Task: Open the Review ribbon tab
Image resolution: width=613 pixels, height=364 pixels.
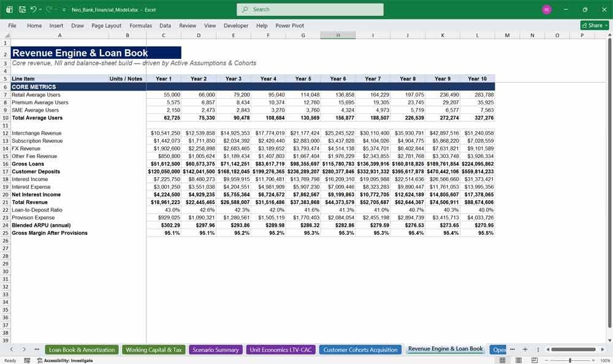Action: (187, 25)
